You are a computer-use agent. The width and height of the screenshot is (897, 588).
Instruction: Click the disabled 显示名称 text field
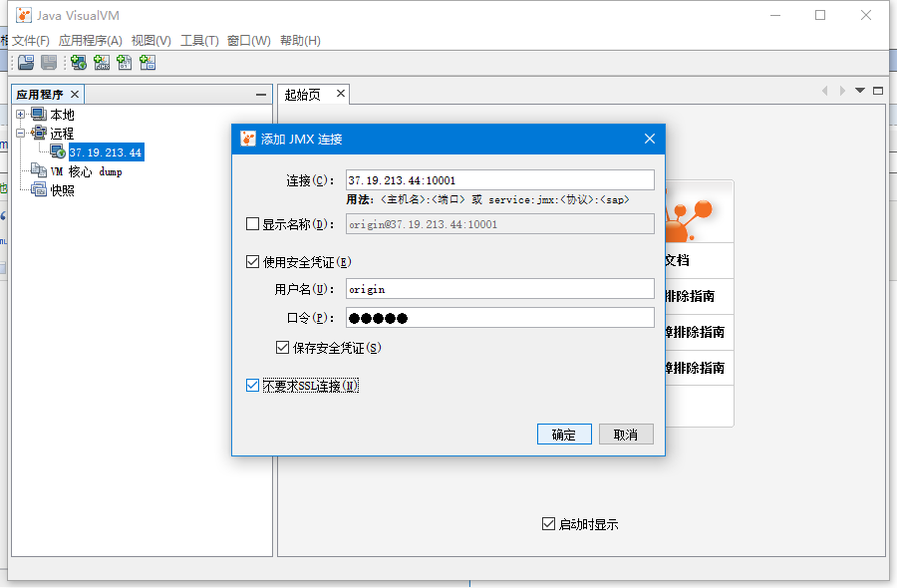click(x=500, y=223)
